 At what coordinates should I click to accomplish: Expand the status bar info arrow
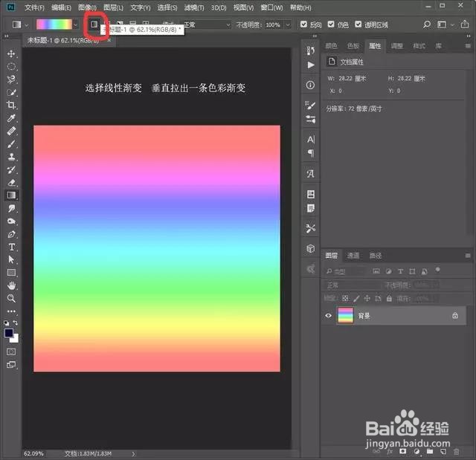pyautogui.click(x=133, y=453)
